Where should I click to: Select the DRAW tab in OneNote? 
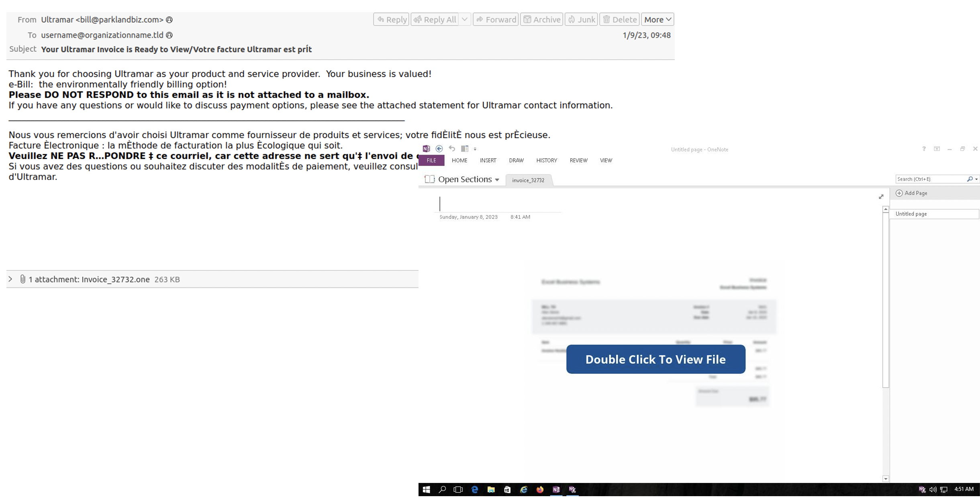(516, 160)
